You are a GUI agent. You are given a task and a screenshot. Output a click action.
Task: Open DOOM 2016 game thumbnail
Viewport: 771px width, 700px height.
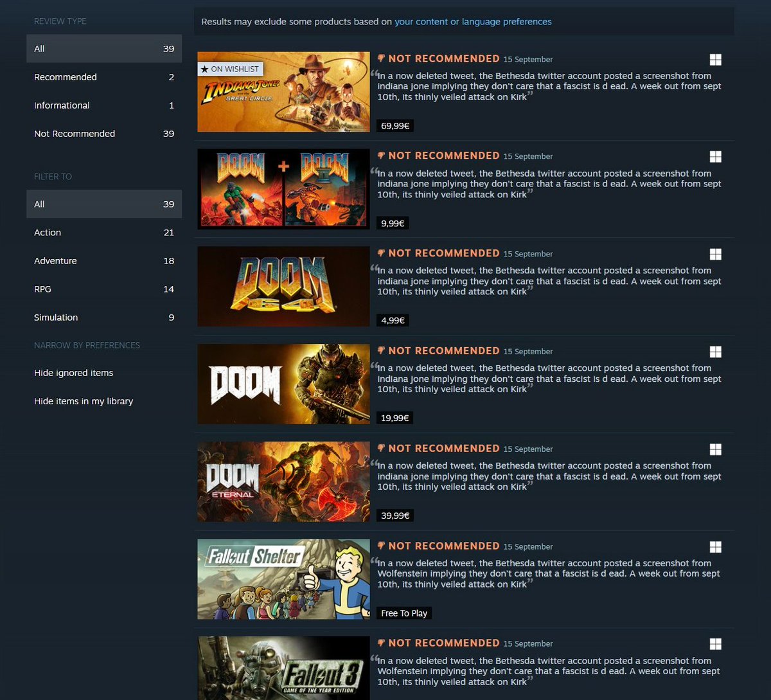point(283,384)
